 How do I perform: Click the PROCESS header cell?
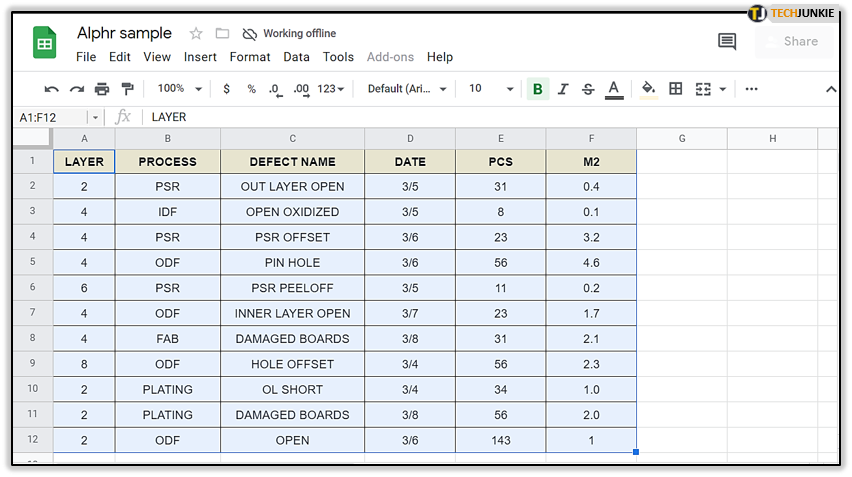(x=167, y=162)
